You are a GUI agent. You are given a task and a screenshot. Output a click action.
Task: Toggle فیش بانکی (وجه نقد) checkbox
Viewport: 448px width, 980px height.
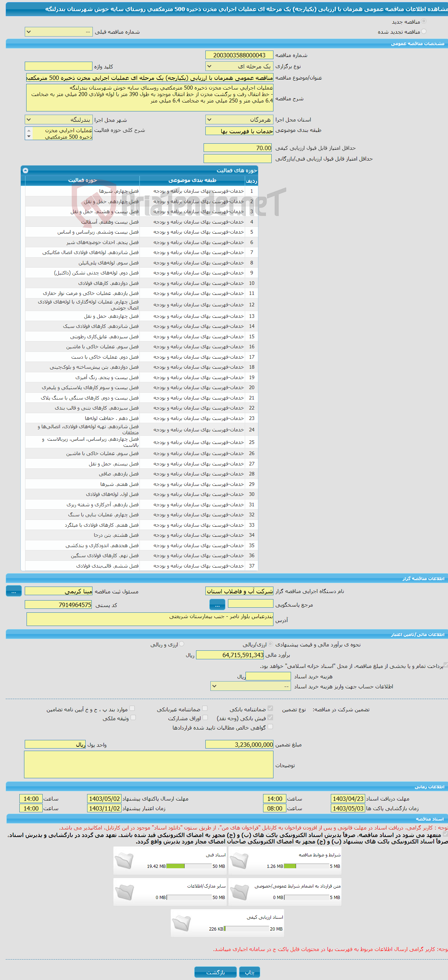270,717
